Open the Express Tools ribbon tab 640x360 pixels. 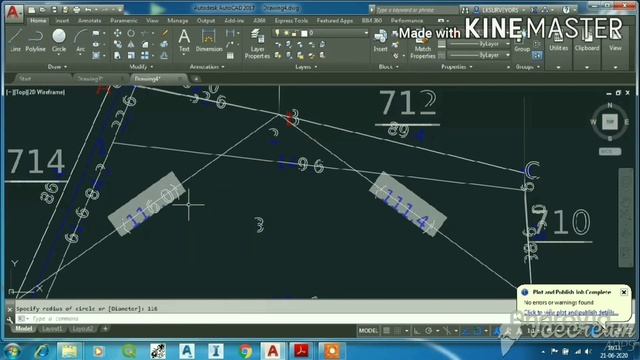291,20
